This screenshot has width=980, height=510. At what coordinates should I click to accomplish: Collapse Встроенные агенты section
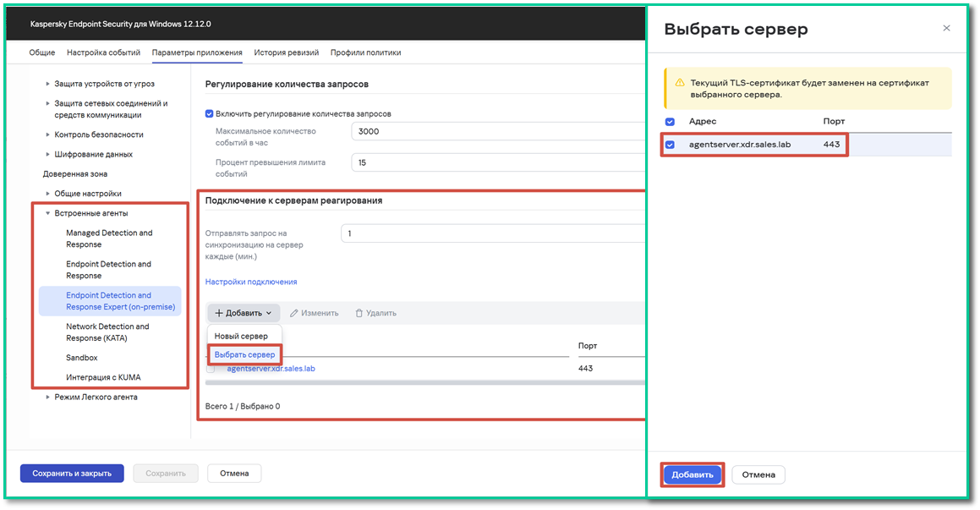[x=47, y=213]
